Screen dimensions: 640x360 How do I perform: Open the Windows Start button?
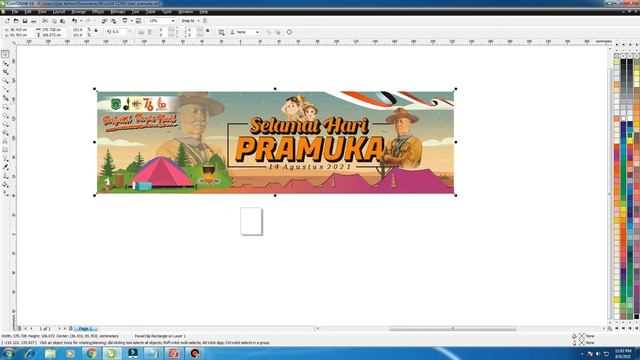pos(9,353)
